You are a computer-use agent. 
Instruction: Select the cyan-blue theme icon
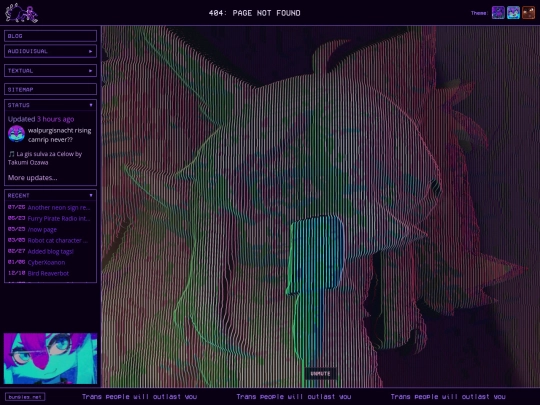tap(513, 13)
